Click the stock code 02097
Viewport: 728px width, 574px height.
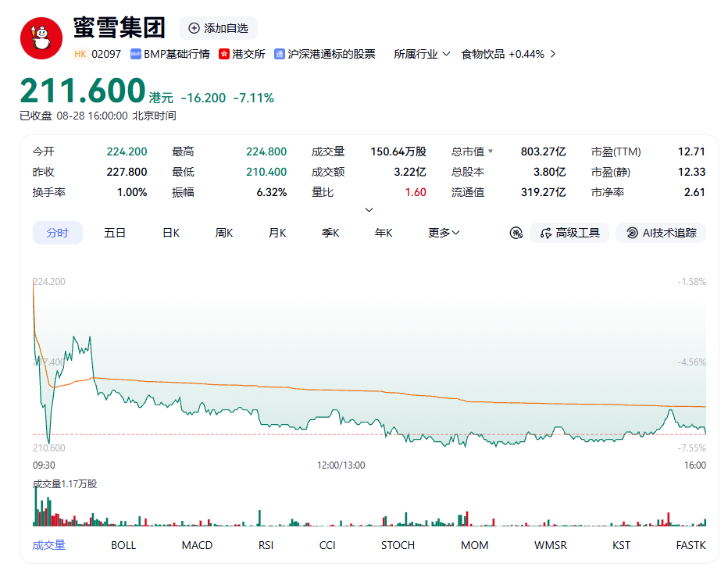pyautogui.click(x=106, y=55)
